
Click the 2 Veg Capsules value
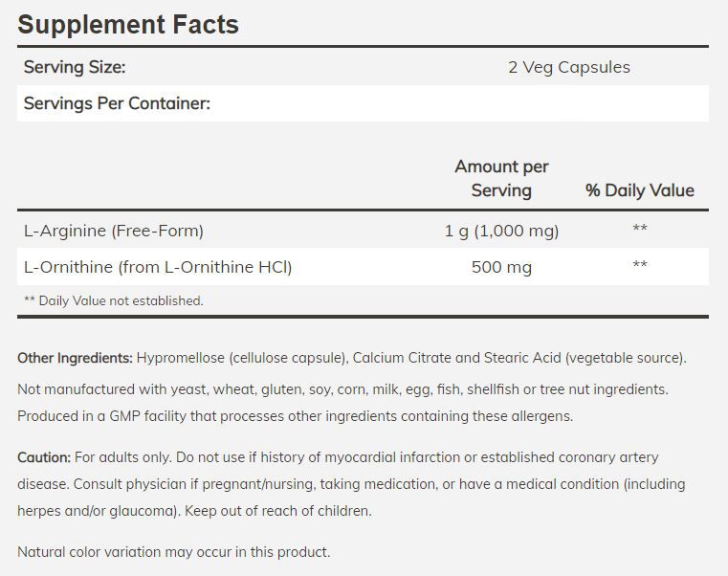[x=568, y=67]
